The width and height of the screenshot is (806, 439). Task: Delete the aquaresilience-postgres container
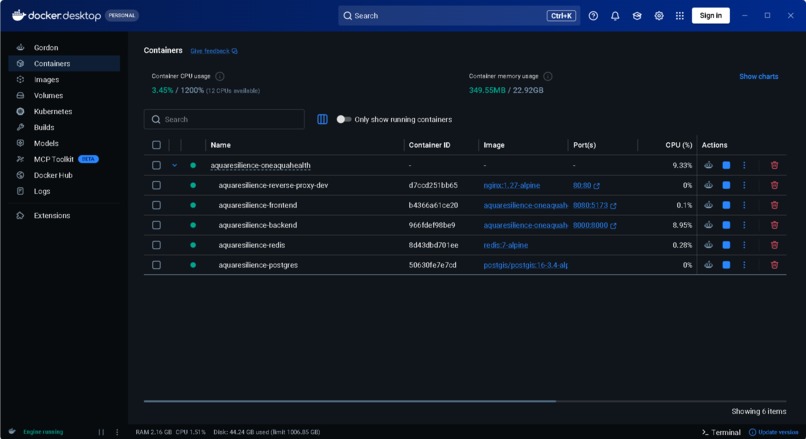[774, 265]
